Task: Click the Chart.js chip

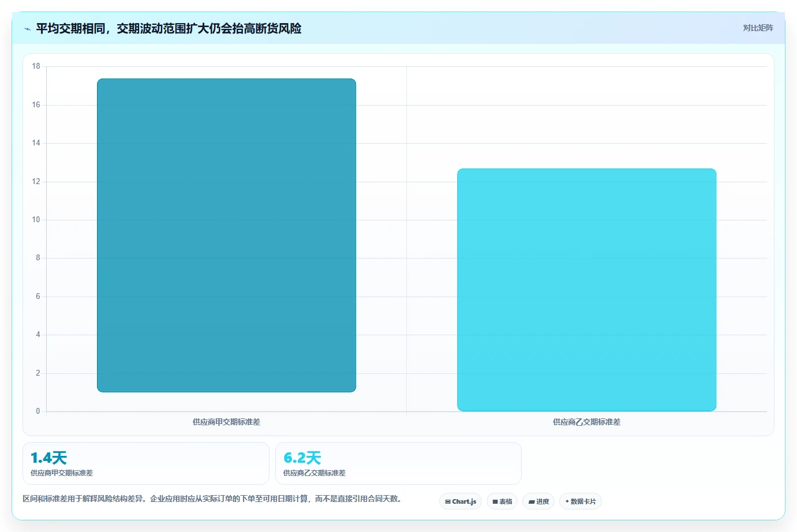Action: pyautogui.click(x=461, y=501)
